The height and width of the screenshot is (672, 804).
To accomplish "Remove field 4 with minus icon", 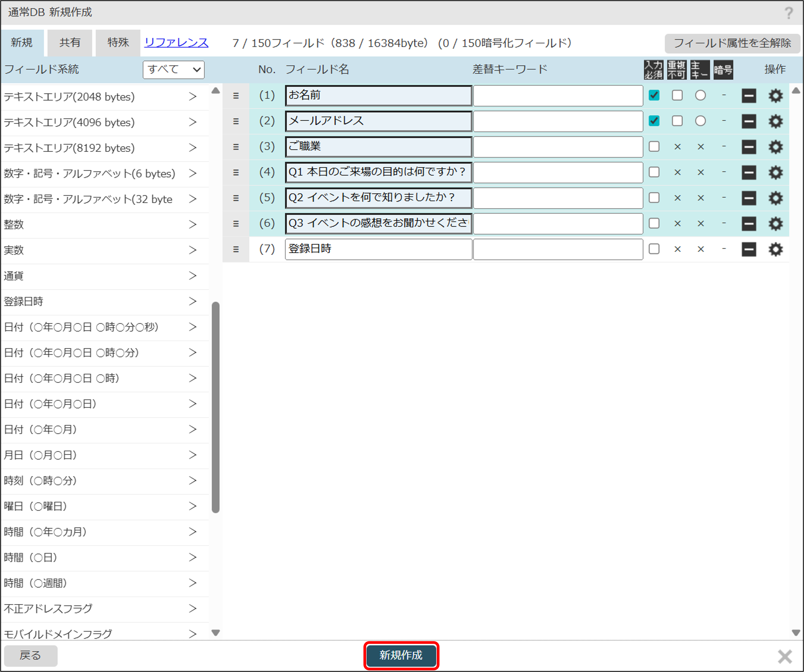I will 749,173.
